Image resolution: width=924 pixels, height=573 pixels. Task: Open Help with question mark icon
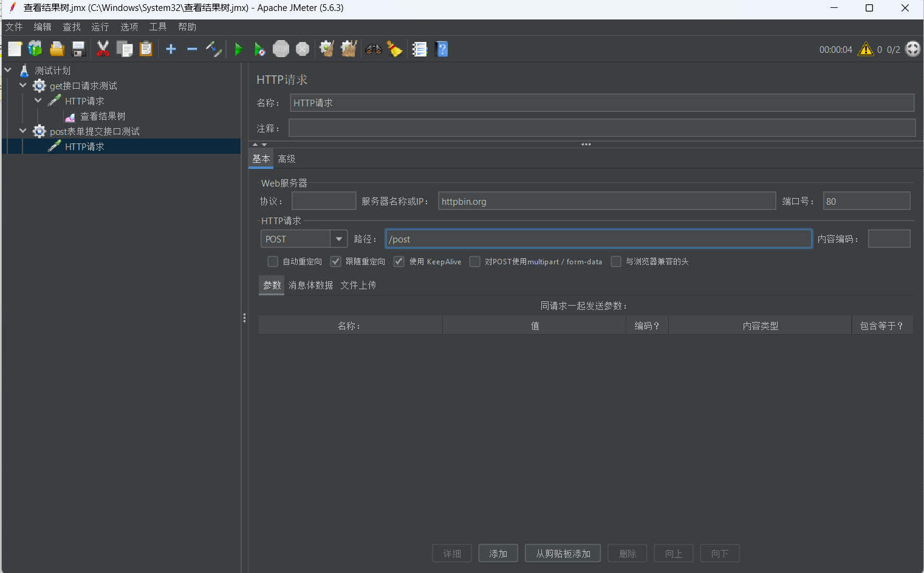[442, 49]
